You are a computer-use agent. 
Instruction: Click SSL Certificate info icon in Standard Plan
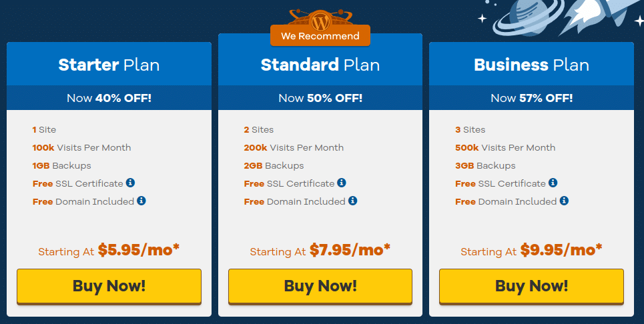(x=341, y=183)
